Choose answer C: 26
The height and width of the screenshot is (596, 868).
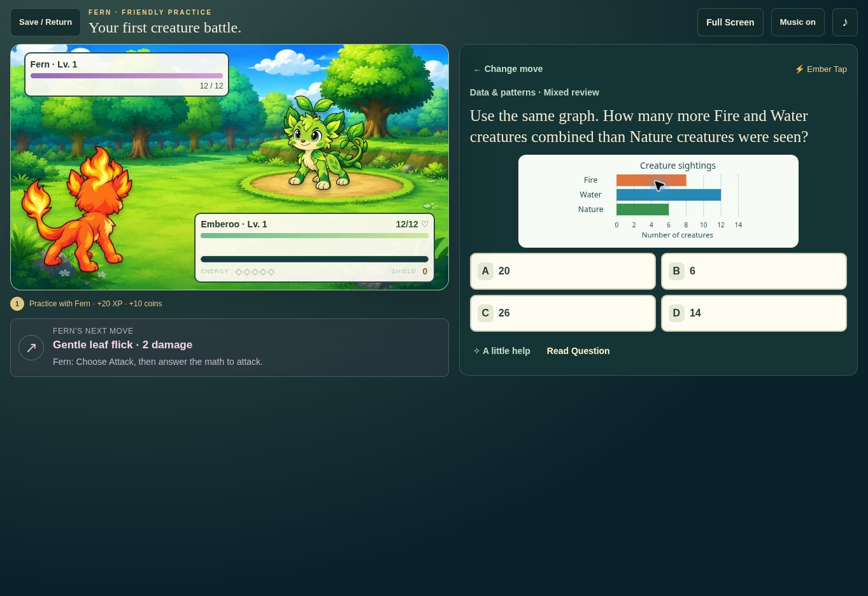pyautogui.click(x=563, y=313)
